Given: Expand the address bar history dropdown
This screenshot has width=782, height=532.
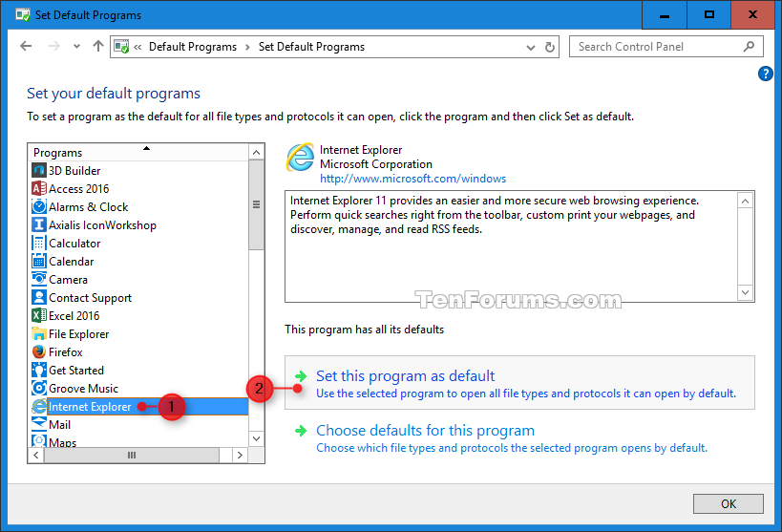Looking at the screenshot, I should click(531, 48).
